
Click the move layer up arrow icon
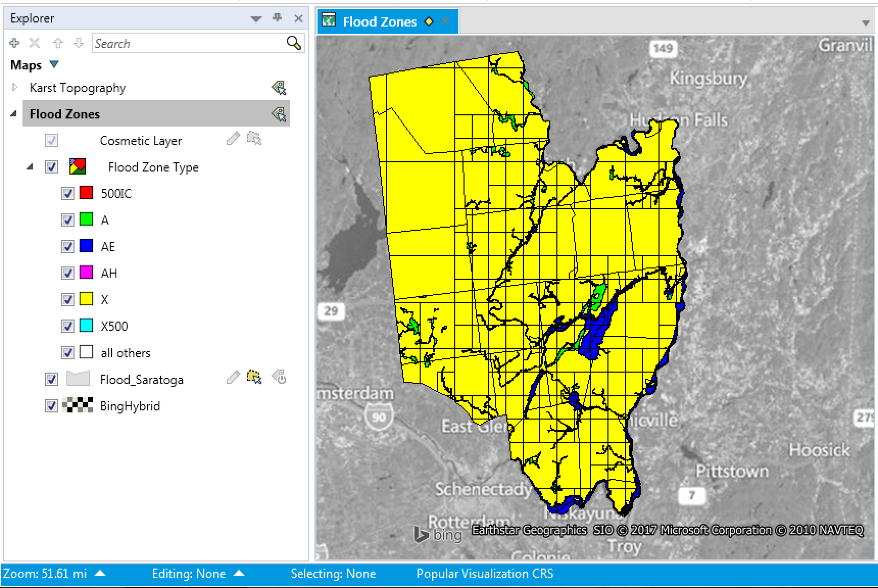point(57,43)
